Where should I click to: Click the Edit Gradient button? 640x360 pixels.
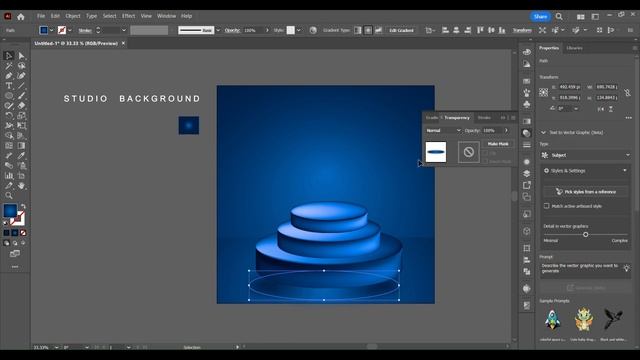coord(401,30)
